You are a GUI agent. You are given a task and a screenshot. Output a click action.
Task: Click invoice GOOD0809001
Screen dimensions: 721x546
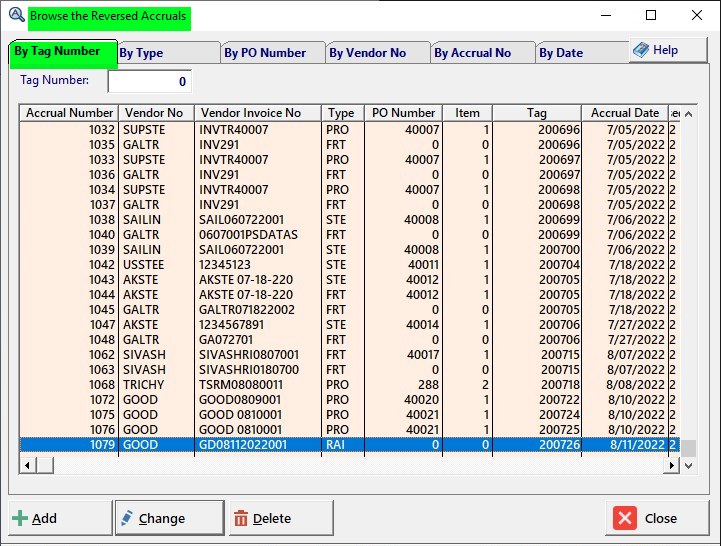240,400
